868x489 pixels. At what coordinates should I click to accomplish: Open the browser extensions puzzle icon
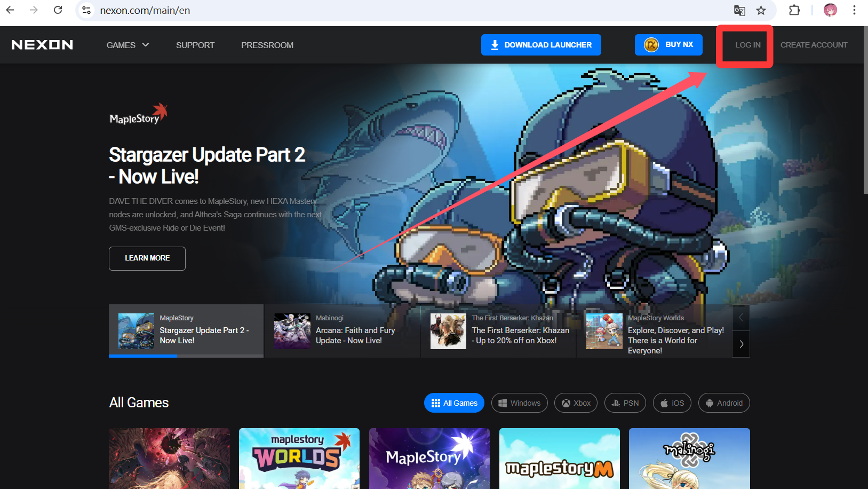click(794, 10)
